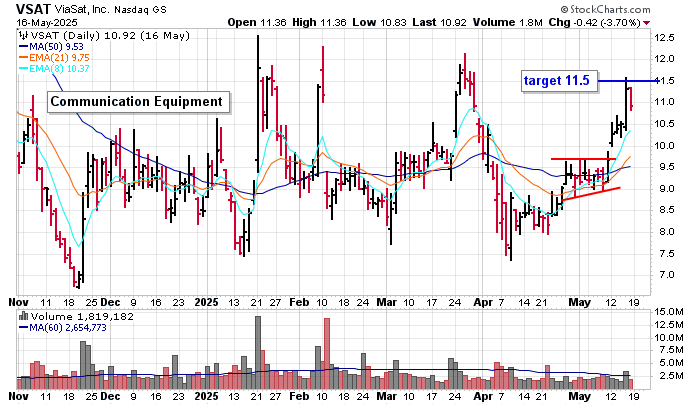Select the Open 11.36 value
Screen dimensions: 700x405
[257, 22]
